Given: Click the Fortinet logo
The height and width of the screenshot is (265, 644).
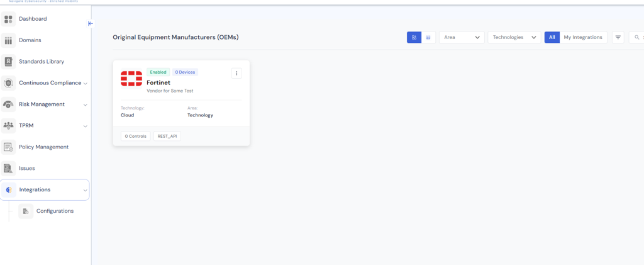Looking at the screenshot, I should [131, 79].
